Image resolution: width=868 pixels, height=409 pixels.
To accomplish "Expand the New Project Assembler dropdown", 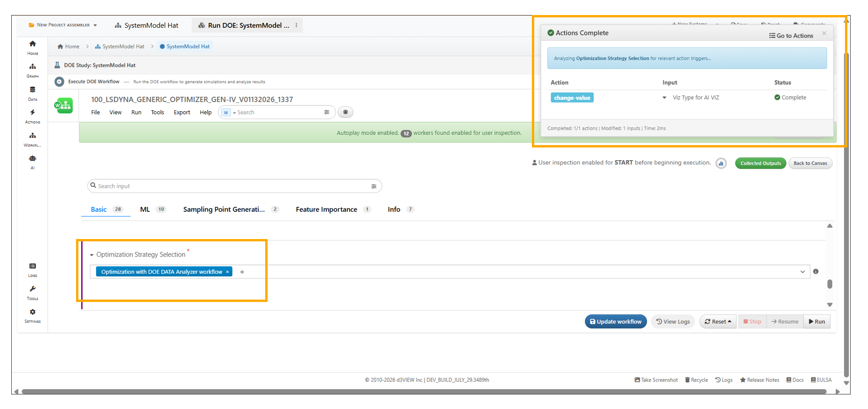I will [95, 25].
